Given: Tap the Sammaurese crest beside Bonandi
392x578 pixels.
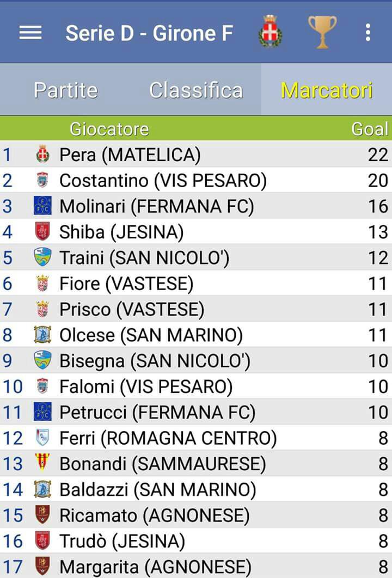Looking at the screenshot, I should click(43, 463).
